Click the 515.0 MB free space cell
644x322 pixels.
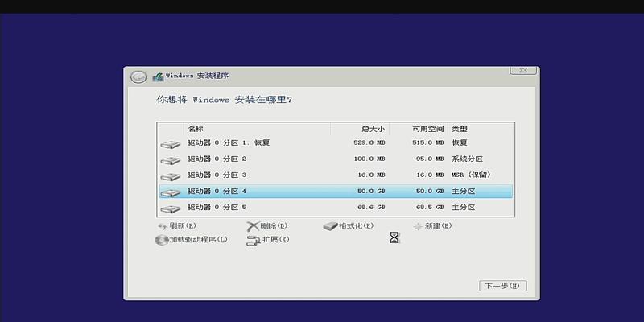tap(428, 143)
